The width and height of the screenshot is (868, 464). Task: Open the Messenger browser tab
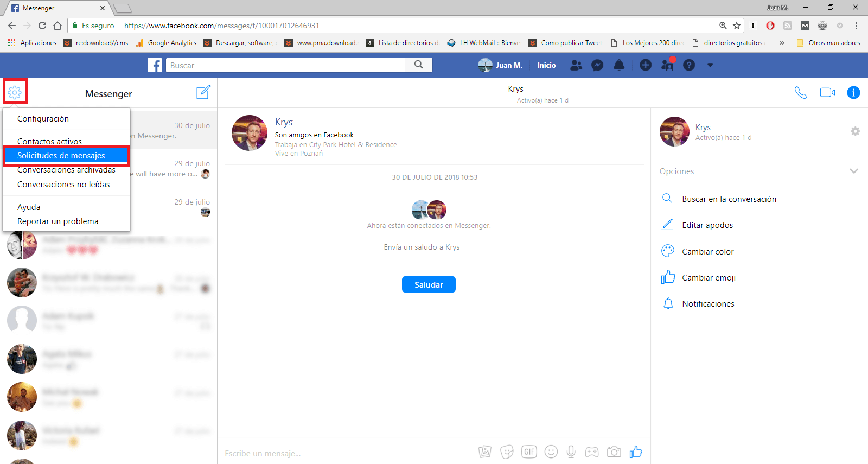coord(57,8)
